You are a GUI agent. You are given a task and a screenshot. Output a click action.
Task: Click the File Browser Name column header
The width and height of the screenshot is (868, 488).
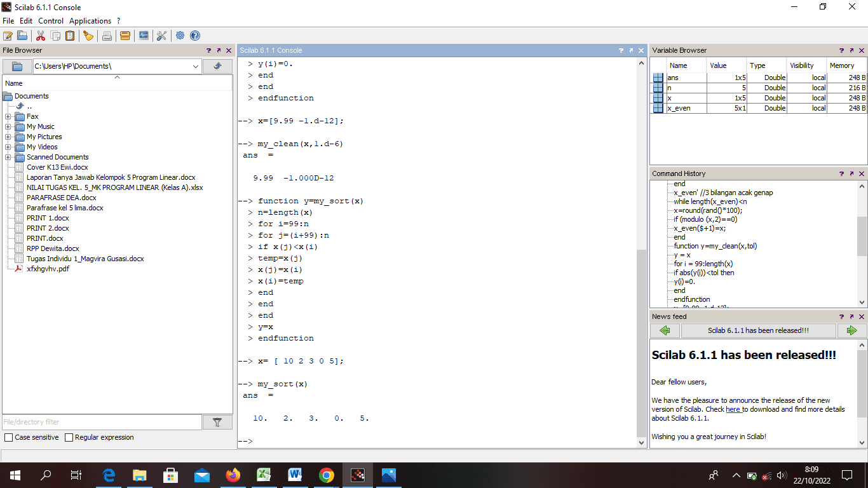117,83
